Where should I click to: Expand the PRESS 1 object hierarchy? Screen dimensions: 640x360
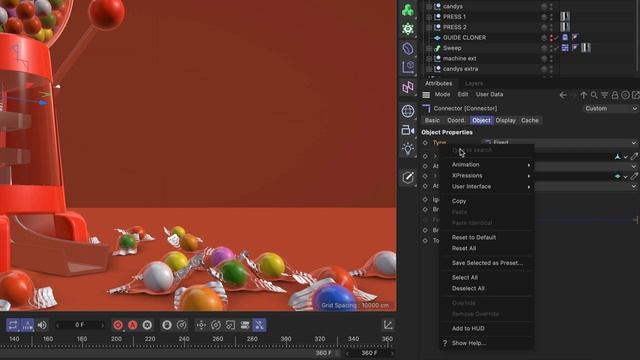[x=429, y=17]
